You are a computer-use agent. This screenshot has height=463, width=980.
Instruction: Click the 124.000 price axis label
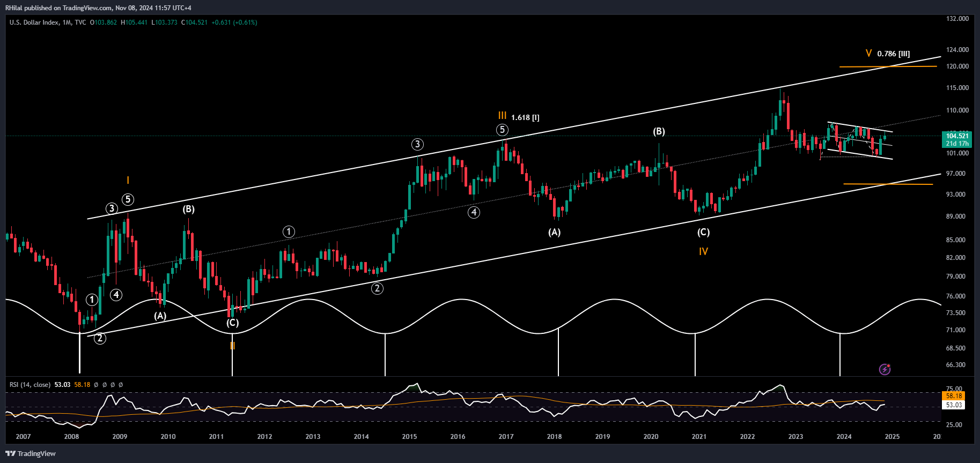(x=957, y=50)
